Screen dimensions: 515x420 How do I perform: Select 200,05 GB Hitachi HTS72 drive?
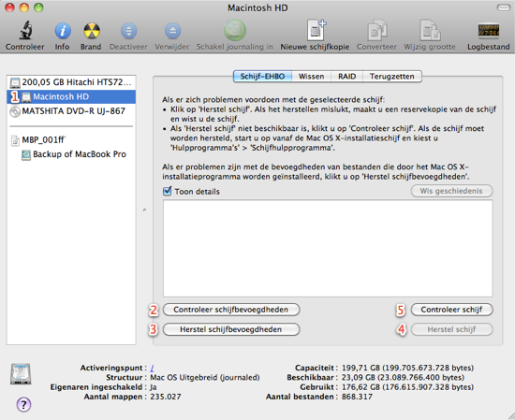click(71, 82)
